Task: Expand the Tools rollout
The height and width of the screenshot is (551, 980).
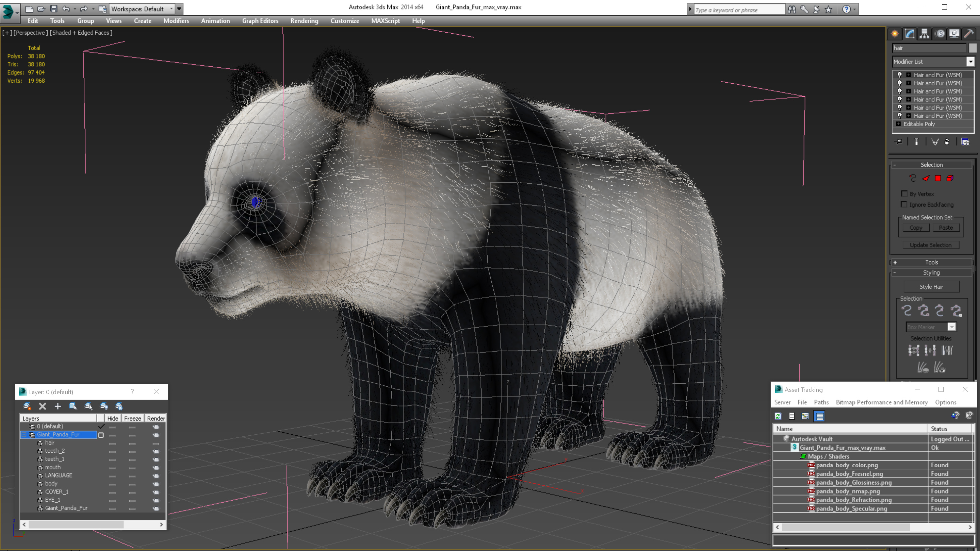Action: pos(931,262)
